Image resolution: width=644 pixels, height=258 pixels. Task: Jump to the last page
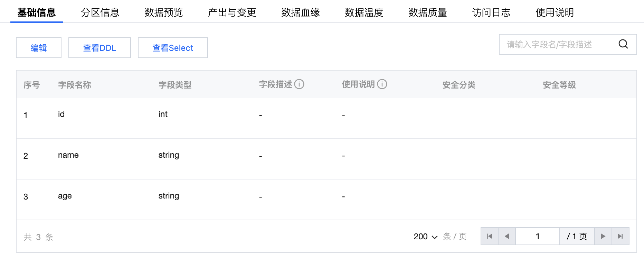click(620, 236)
